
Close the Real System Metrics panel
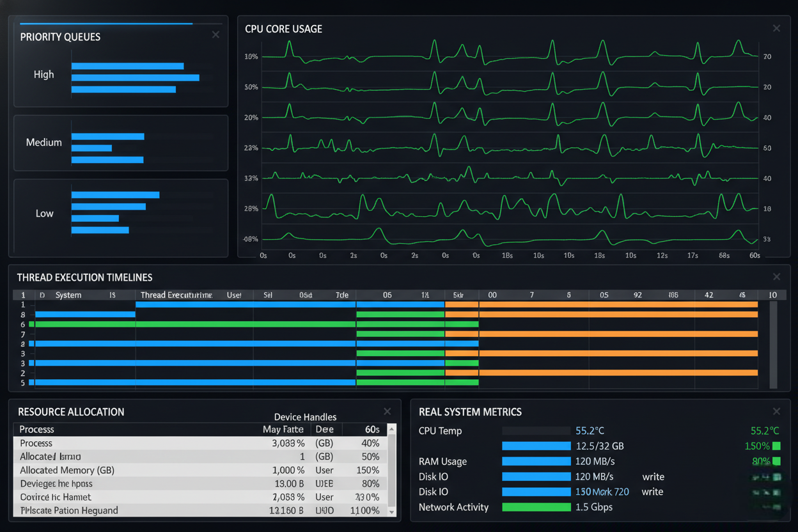[x=776, y=411]
